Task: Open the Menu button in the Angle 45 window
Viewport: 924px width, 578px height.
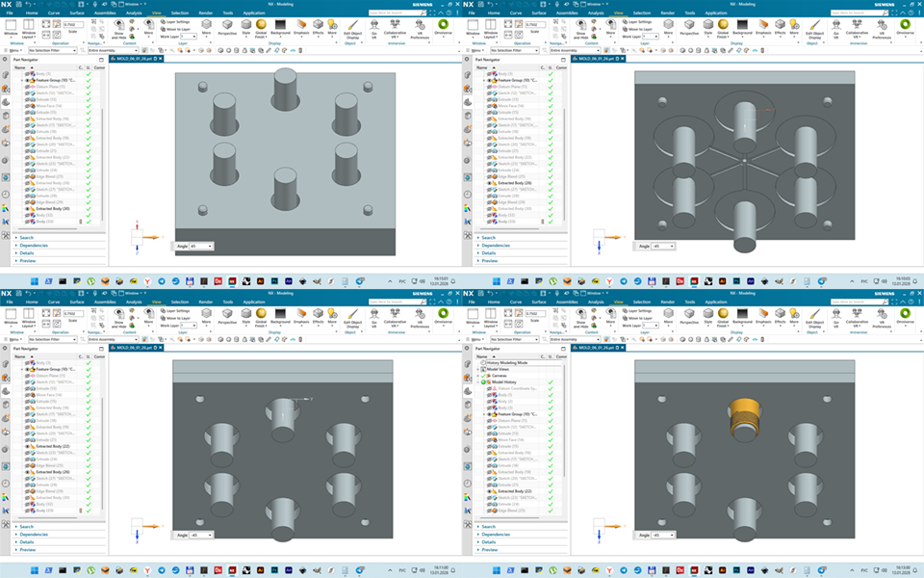Action: [x=13, y=51]
